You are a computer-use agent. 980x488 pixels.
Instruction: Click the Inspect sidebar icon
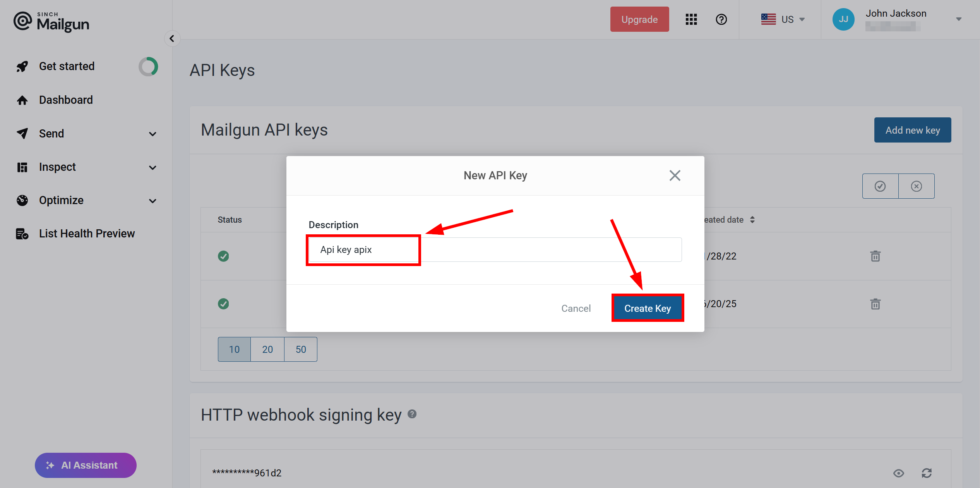pyautogui.click(x=22, y=167)
